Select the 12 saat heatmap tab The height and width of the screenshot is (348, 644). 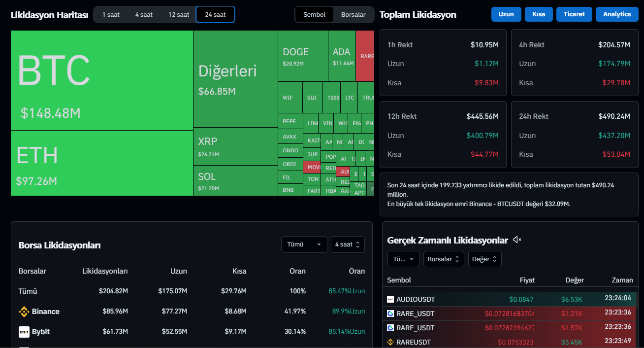coord(179,15)
